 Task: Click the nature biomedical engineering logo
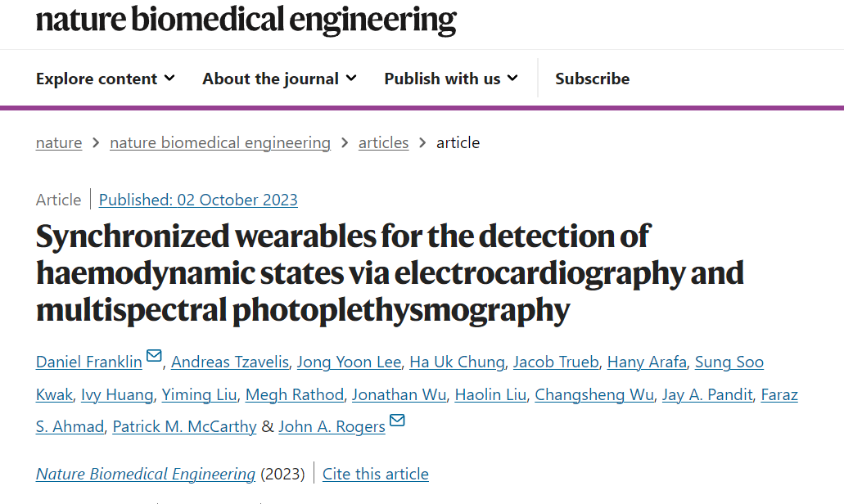click(246, 20)
